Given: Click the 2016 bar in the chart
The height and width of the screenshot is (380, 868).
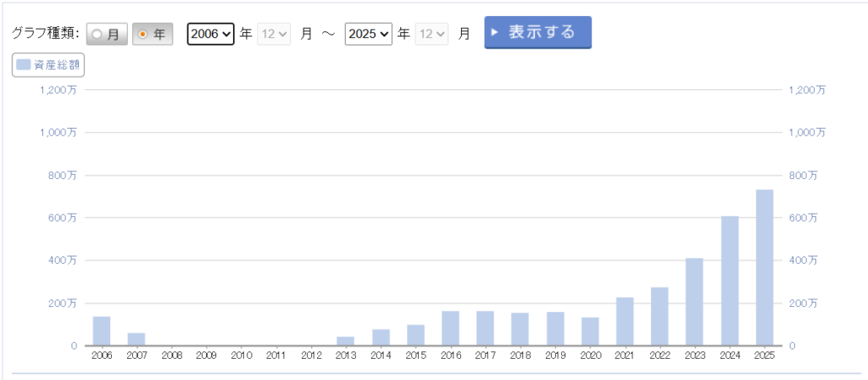Looking at the screenshot, I should coord(450,328).
